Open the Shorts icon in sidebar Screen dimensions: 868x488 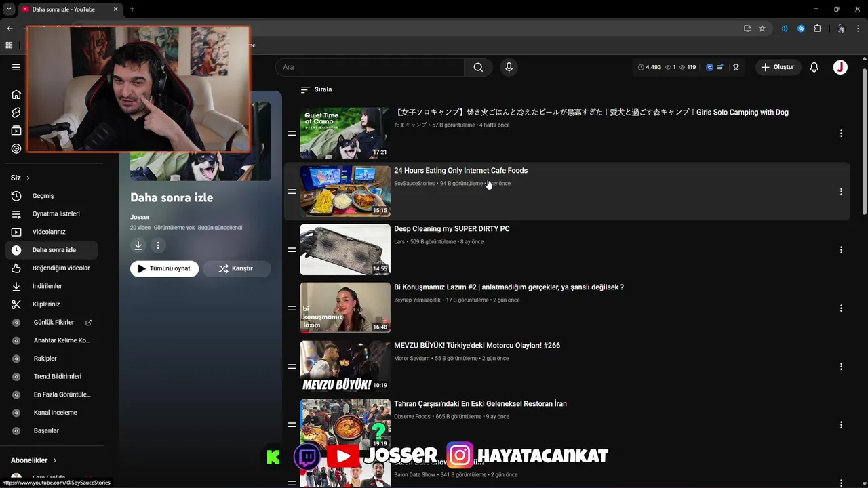(x=16, y=113)
